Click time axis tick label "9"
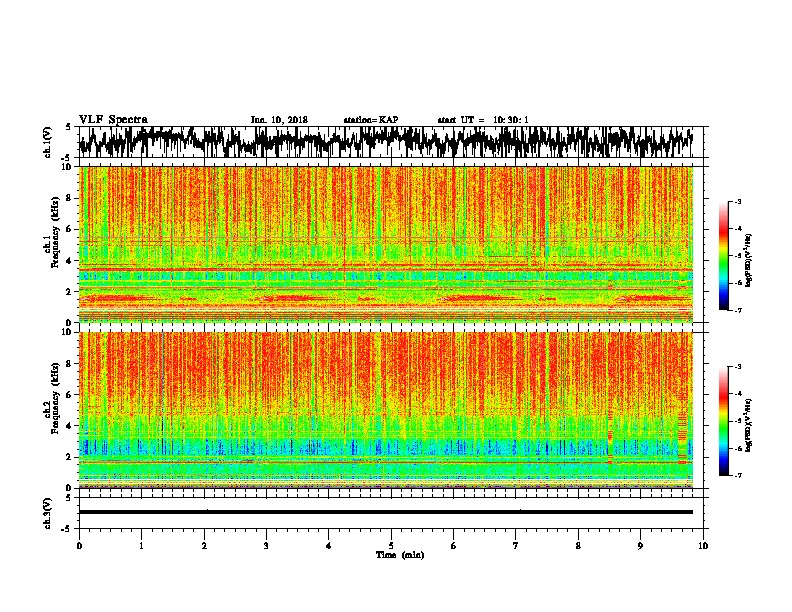Viewport: 792px width, 612px height. pyautogui.click(x=640, y=546)
